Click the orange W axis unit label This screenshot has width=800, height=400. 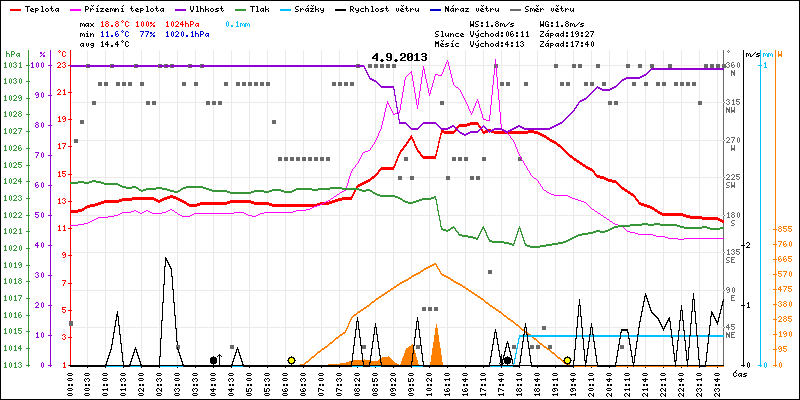click(778, 54)
